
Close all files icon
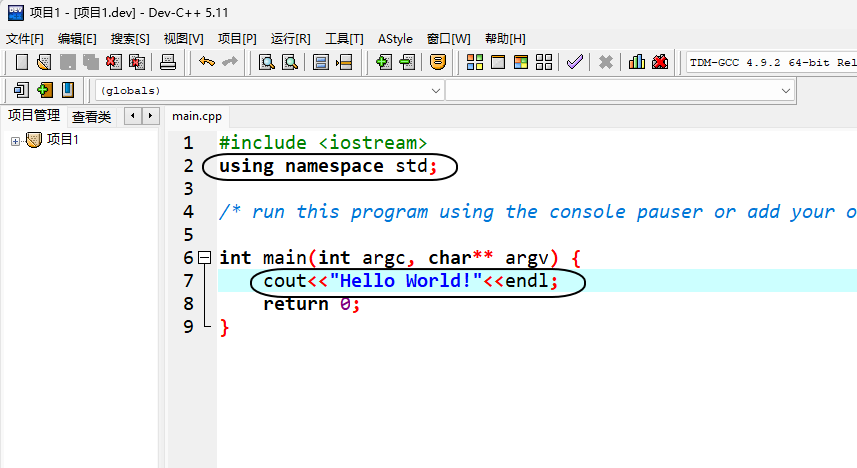click(137, 62)
